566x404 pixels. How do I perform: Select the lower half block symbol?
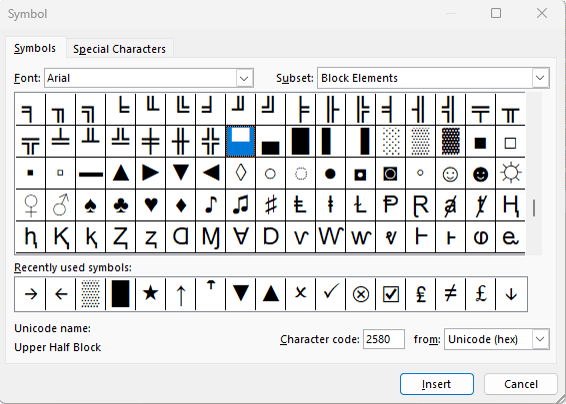click(270, 142)
